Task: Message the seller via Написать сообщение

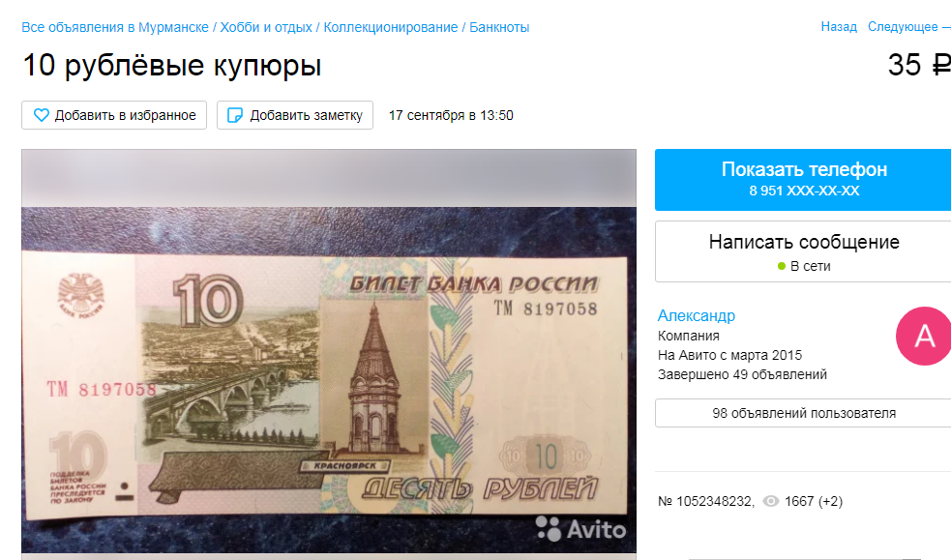Action: 804,251
